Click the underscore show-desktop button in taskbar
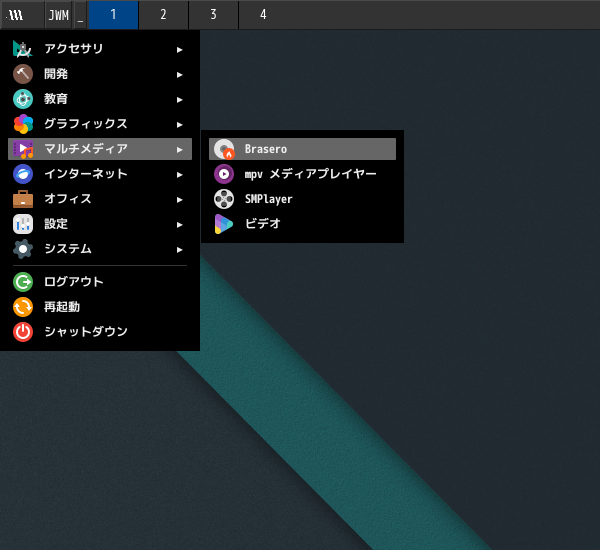This screenshot has height=550, width=600. pyautogui.click(x=80, y=15)
